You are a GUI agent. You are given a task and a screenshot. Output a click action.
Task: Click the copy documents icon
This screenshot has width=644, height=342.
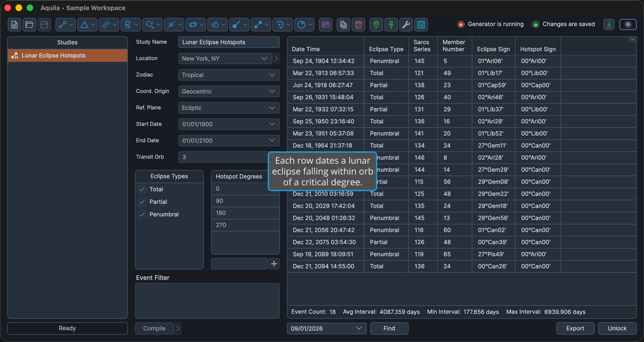tap(343, 25)
